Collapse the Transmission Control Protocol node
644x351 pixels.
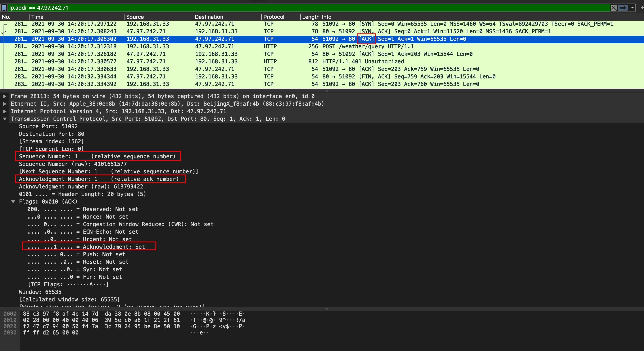pos(5,119)
